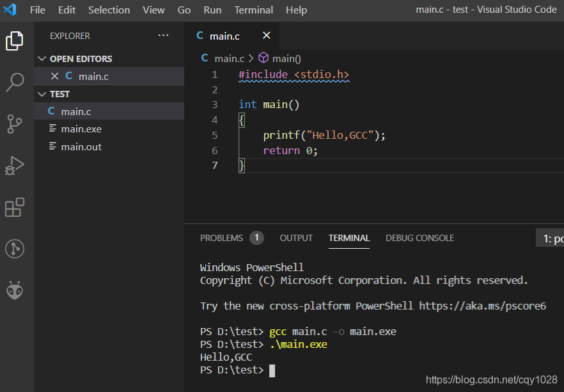The height and width of the screenshot is (392, 564).
Task: Switch to the OUTPUT panel tab
Action: [296, 238]
